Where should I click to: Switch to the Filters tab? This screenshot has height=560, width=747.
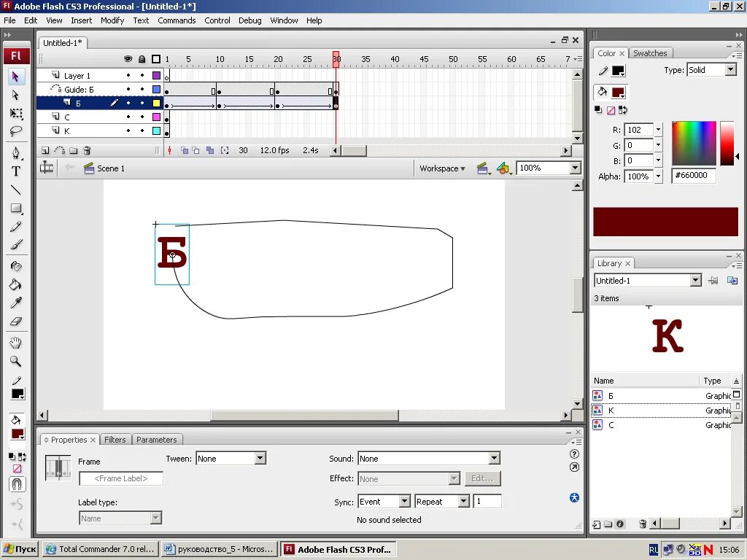click(x=115, y=440)
